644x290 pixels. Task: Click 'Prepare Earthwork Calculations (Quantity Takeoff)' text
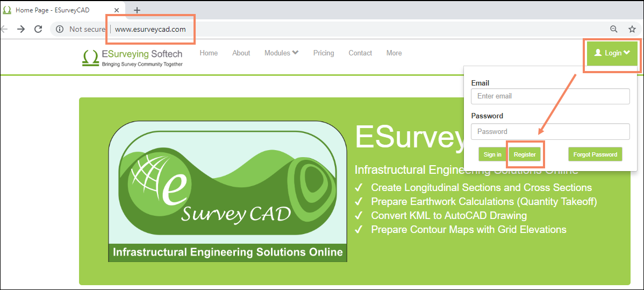[484, 202]
